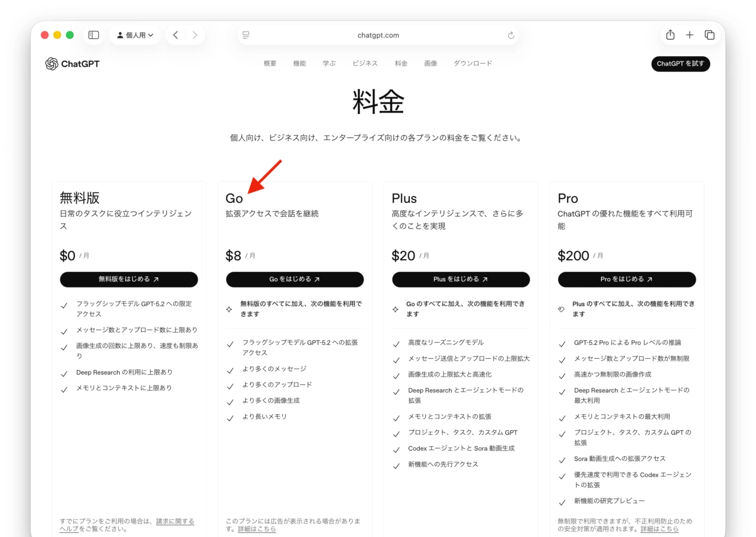The height and width of the screenshot is (537, 756).
Task: Click the Share icon in the toolbar
Action: pos(670,35)
